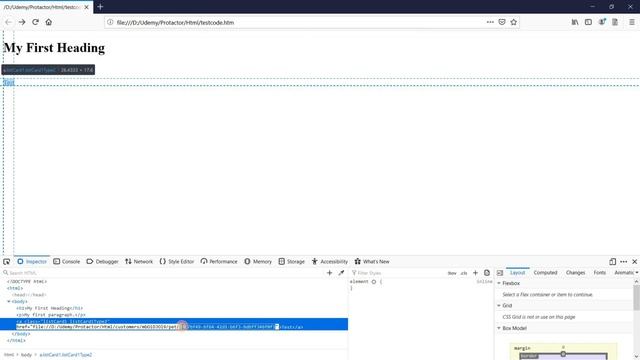
Task: Open the Accessibility tab
Action: pyautogui.click(x=330, y=262)
